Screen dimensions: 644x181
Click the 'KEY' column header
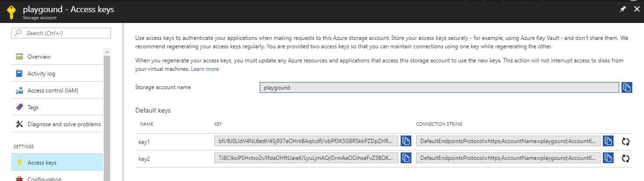pyautogui.click(x=218, y=124)
